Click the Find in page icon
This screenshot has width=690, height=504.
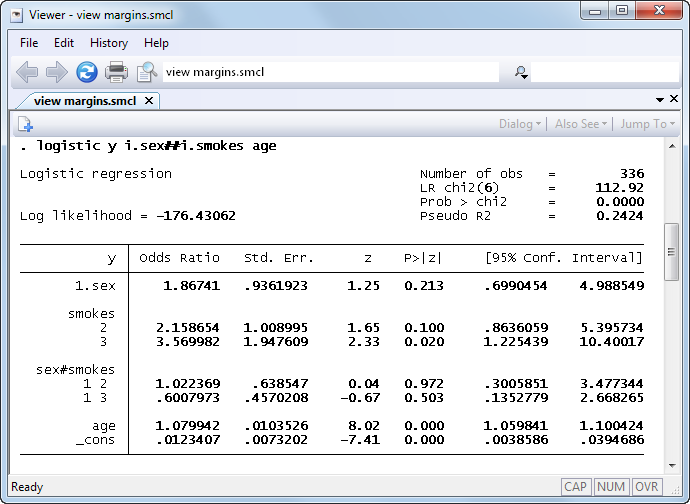(147, 72)
